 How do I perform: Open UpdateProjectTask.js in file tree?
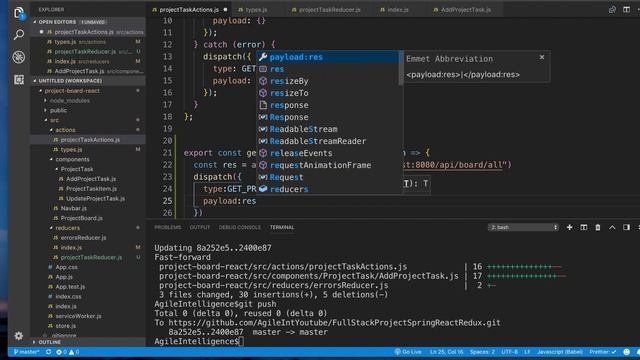coord(96,198)
